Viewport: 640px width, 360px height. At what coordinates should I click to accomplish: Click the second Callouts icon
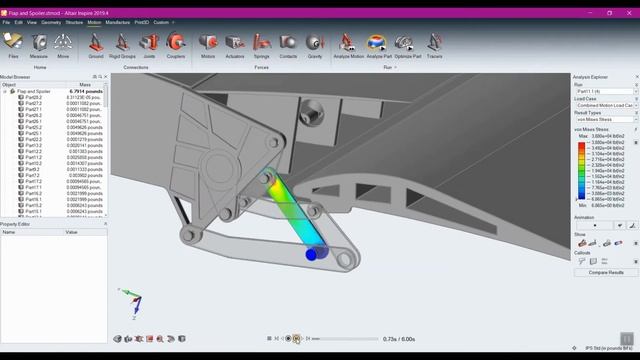(593, 261)
